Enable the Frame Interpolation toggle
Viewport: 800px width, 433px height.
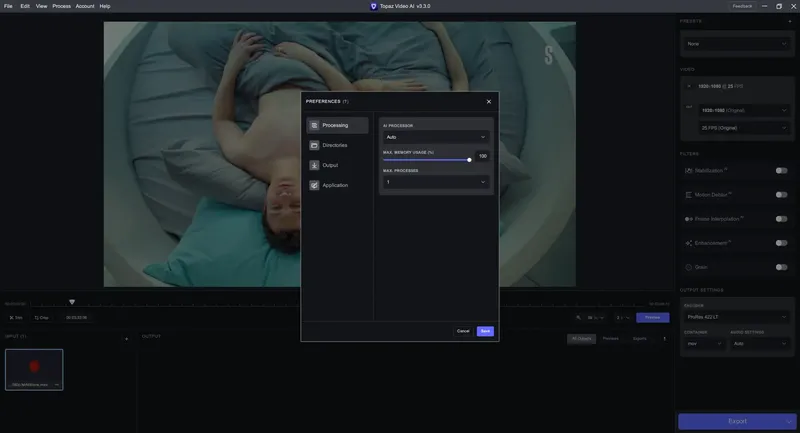[x=781, y=219]
